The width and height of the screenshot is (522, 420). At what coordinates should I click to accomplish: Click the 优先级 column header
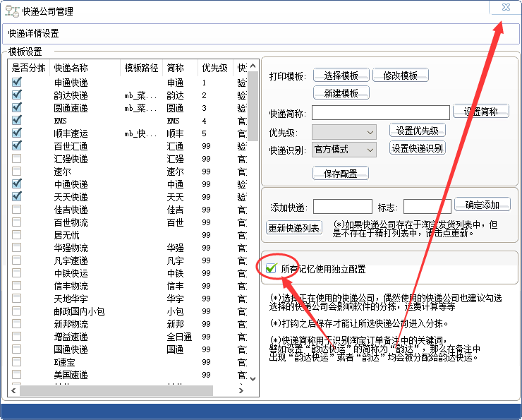pyautogui.click(x=214, y=68)
